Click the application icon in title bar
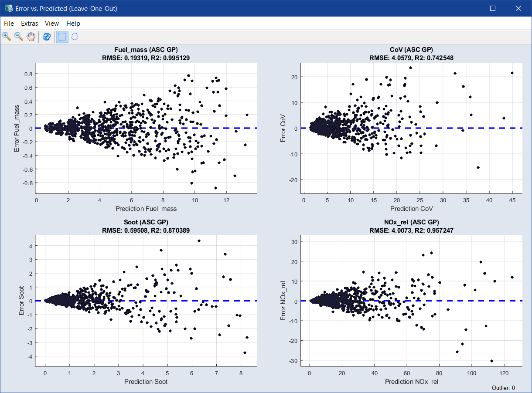The width and height of the screenshot is (532, 393). (x=8, y=8)
